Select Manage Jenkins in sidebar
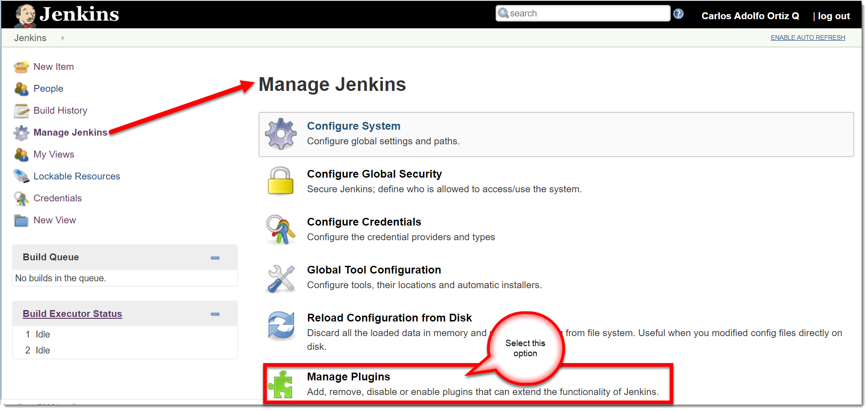 point(70,132)
